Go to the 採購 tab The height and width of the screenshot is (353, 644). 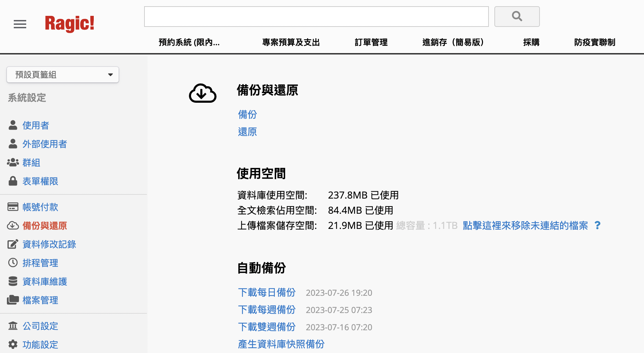click(531, 42)
